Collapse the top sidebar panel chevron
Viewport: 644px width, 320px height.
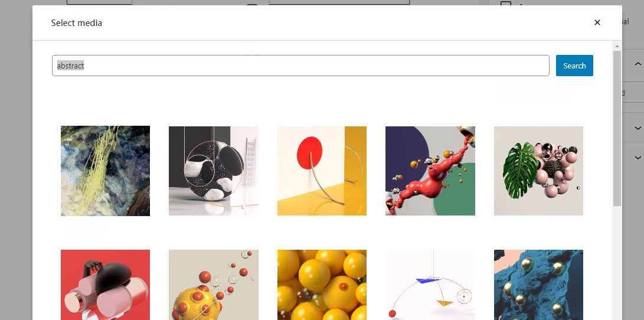[x=638, y=64]
